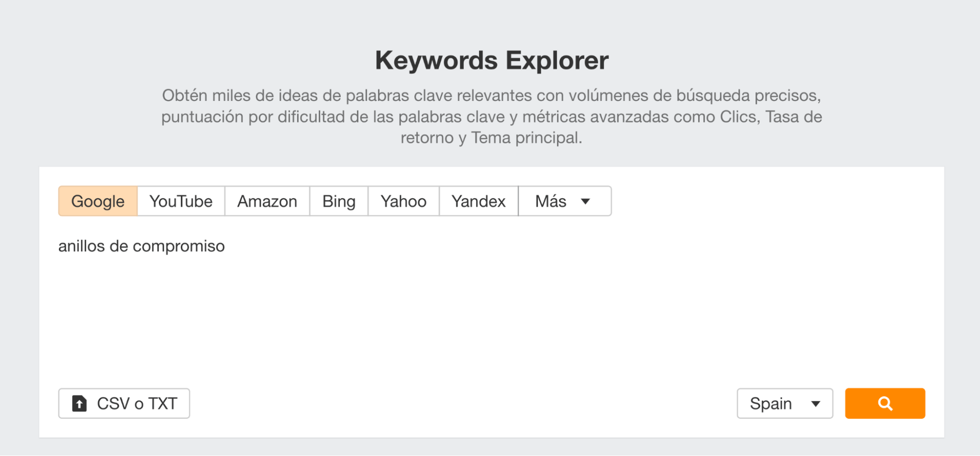Click the orange search magnifier icon
The height and width of the screenshot is (456, 980).
pos(884,403)
